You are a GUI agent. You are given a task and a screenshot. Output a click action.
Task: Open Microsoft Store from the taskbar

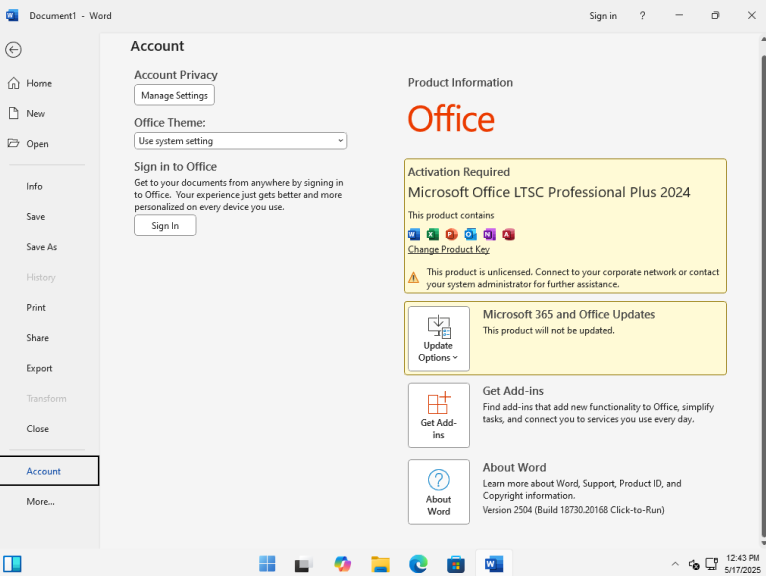coord(456,564)
